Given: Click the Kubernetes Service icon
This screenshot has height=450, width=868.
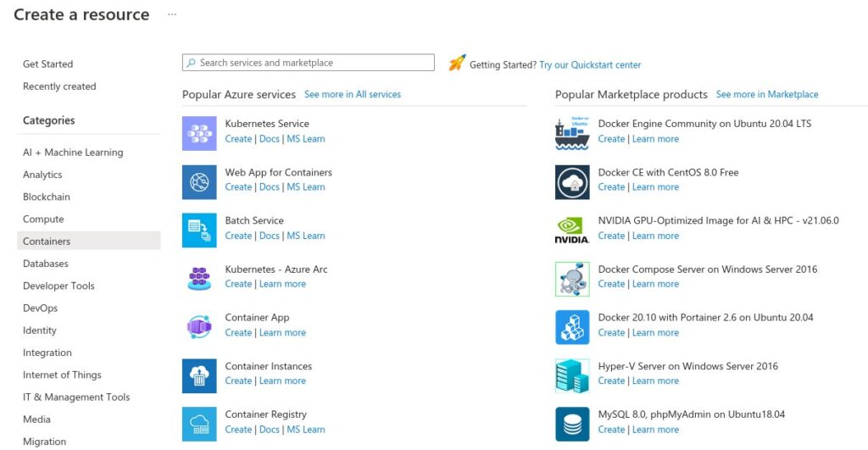Looking at the screenshot, I should tap(199, 133).
